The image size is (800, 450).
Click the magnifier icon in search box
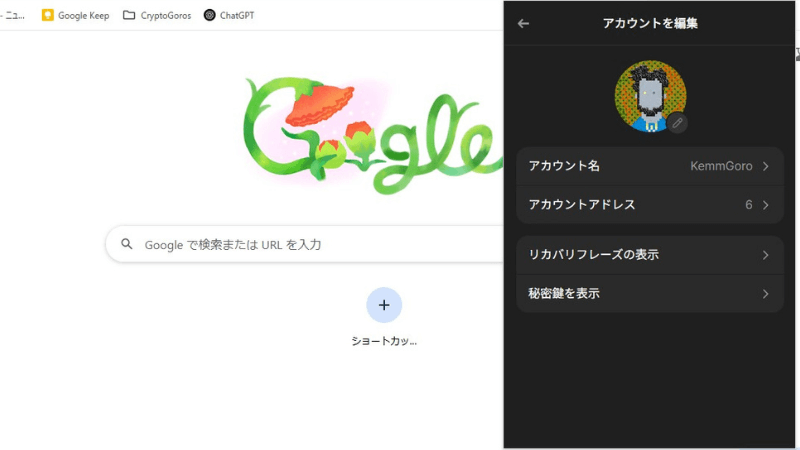[x=127, y=244]
